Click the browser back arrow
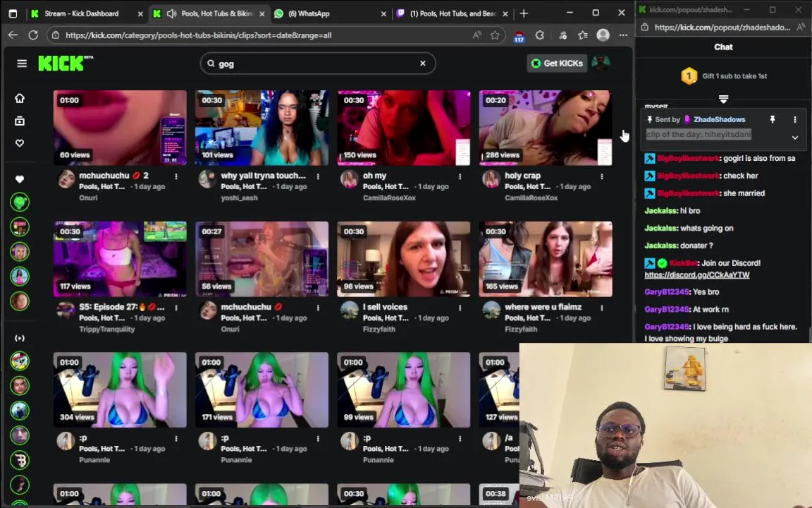Viewport: 812px width, 508px height. click(13, 35)
